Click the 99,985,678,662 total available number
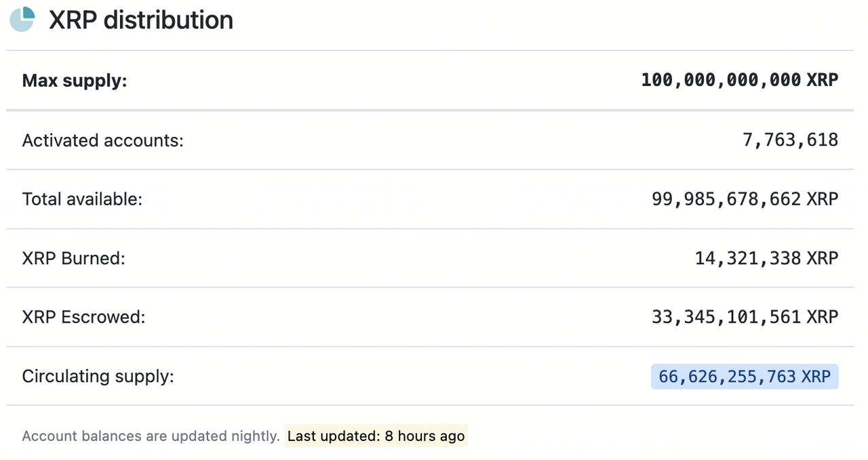Image resolution: width=868 pixels, height=460 pixels. click(x=726, y=199)
